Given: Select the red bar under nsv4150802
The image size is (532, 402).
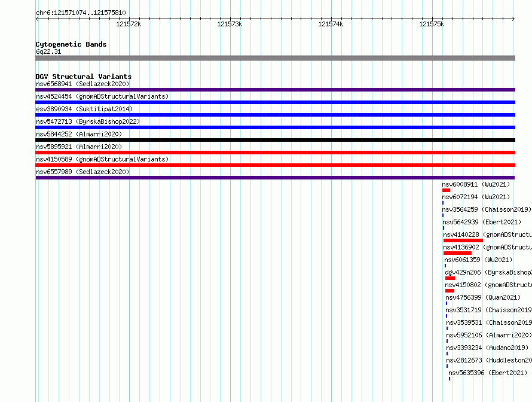Looking at the screenshot, I should 450,291.
